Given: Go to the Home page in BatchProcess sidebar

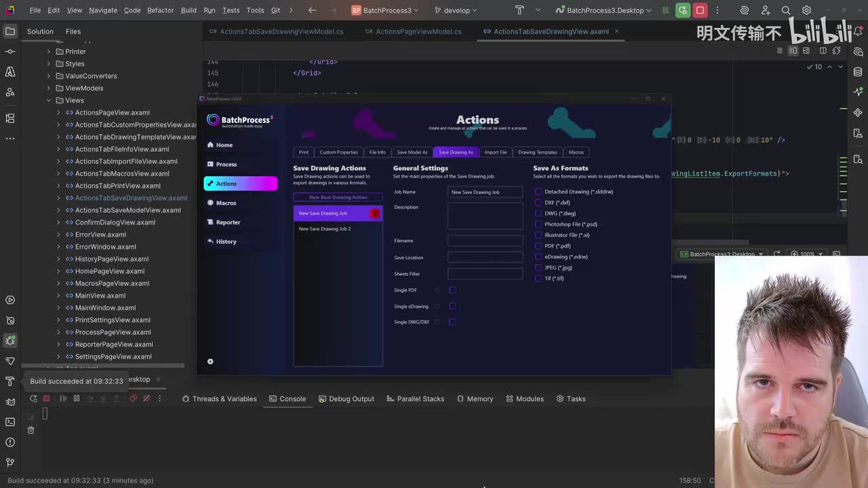Looking at the screenshot, I should [240, 145].
